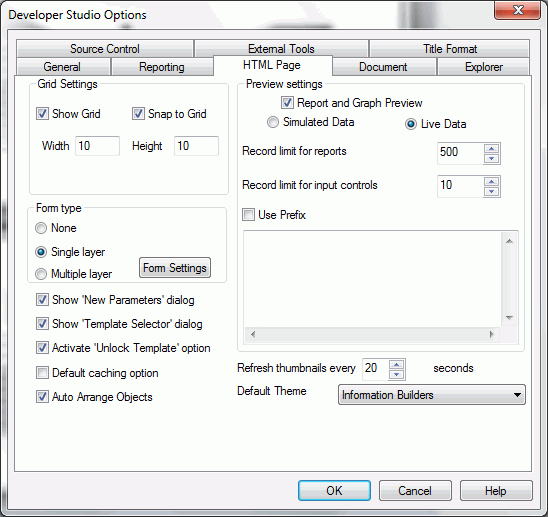This screenshot has width=548, height=517.
Task: Click the Form Settings button
Action: [175, 268]
